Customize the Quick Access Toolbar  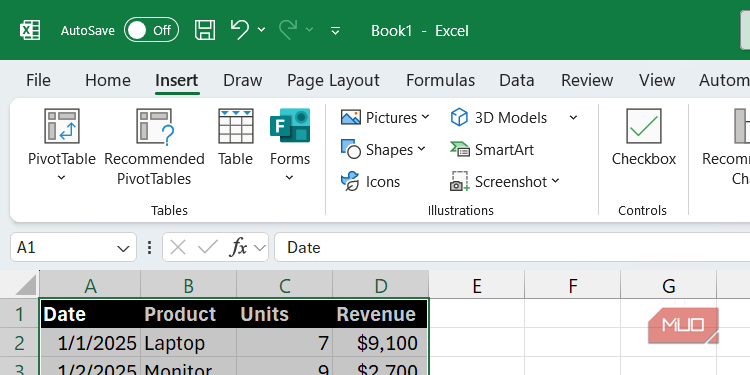[336, 31]
